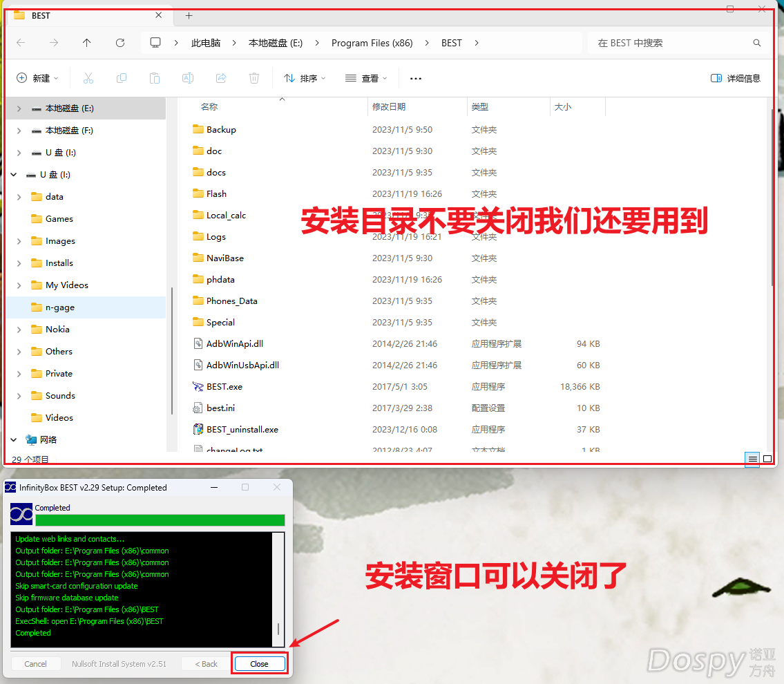Click the Cut scissors icon
784x684 pixels.
point(88,78)
